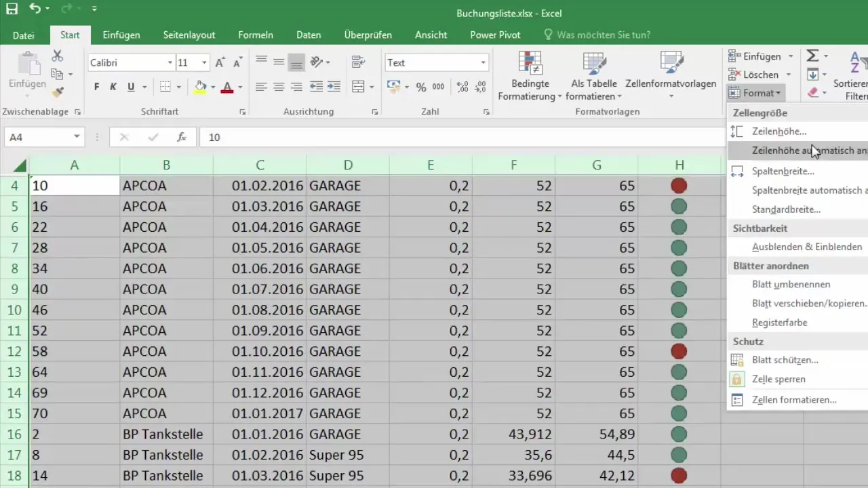The image size is (868, 488).
Task: Click the accounting number format icon
Action: tap(393, 87)
